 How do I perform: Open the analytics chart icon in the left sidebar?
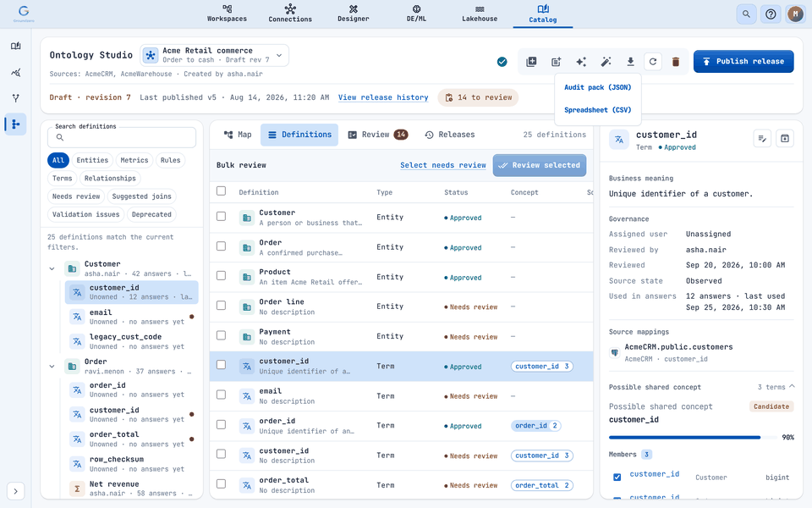click(x=15, y=72)
